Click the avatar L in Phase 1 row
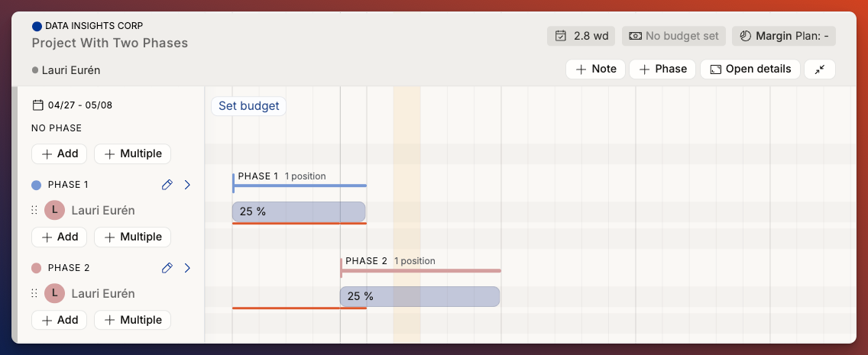The width and height of the screenshot is (868, 355). [55, 210]
